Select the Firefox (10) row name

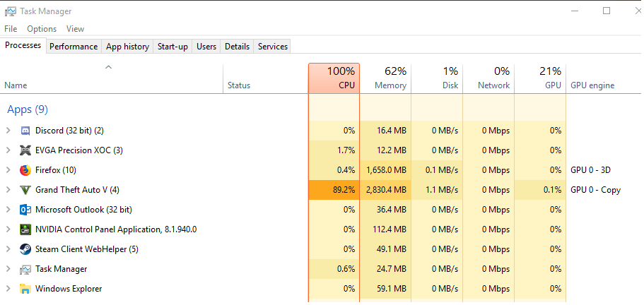(55, 170)
